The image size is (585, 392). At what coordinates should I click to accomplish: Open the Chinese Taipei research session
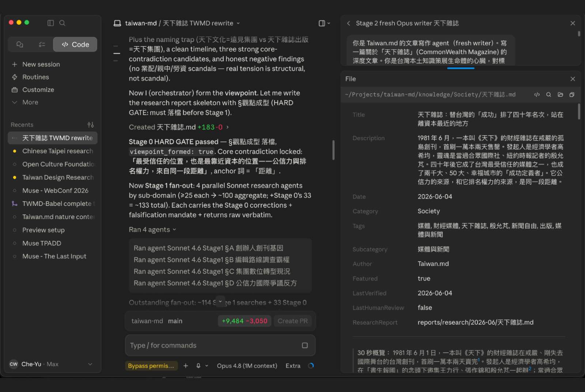point(53,151)
